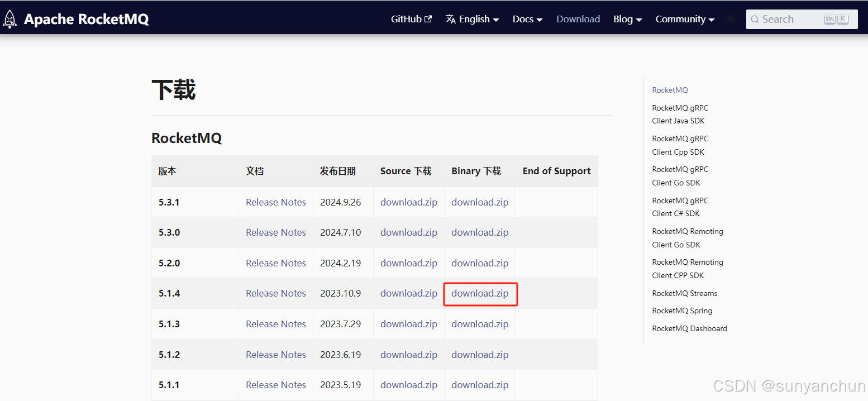
Task: Download source zip for 5.1.1
Action: 409,385
